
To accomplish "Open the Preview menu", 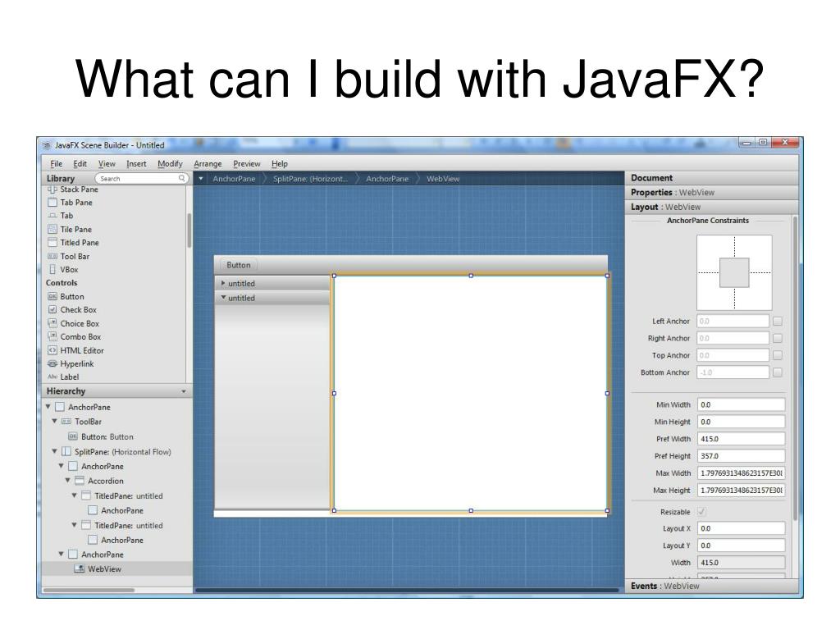I will tap(246, 164).
